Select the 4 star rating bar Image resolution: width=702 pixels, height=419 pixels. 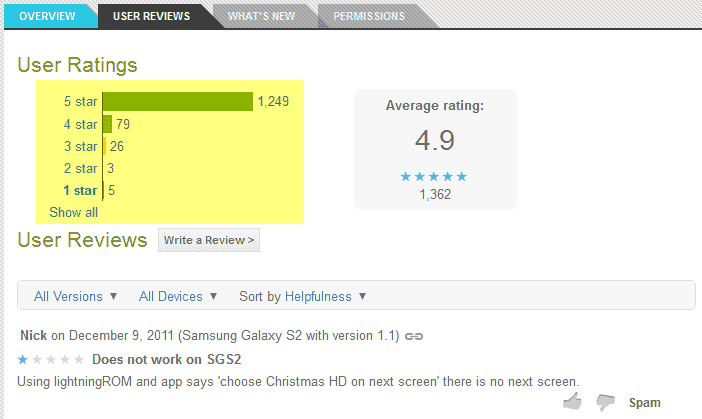pyautogui.click(x=107, y=124)
